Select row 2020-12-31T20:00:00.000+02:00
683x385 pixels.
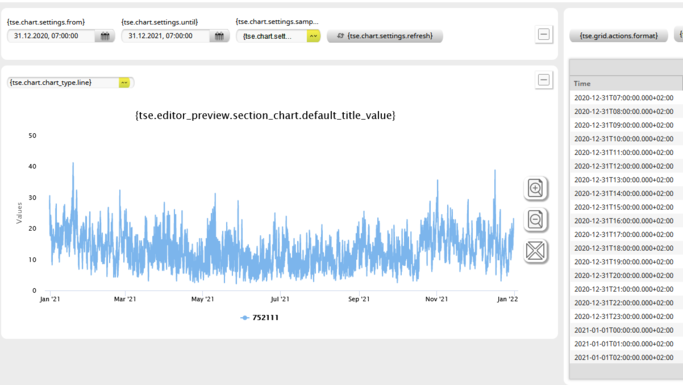click(x=626, y=275)
